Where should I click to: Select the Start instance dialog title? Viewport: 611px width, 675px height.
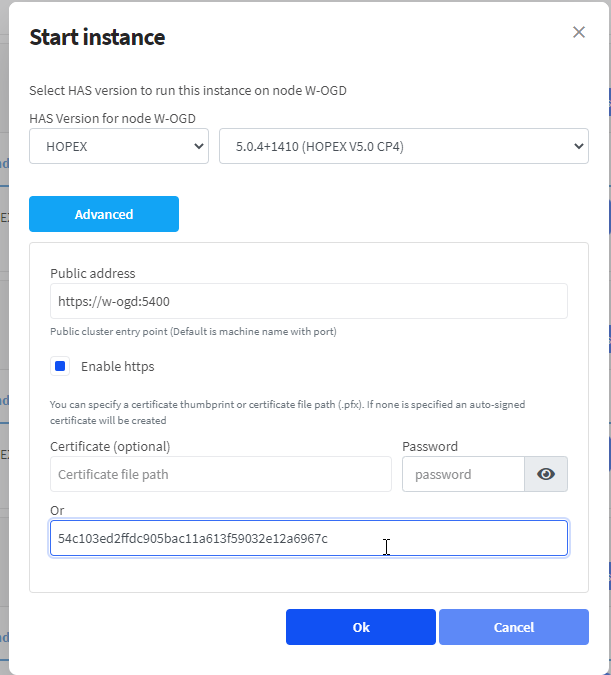(97, 37)
